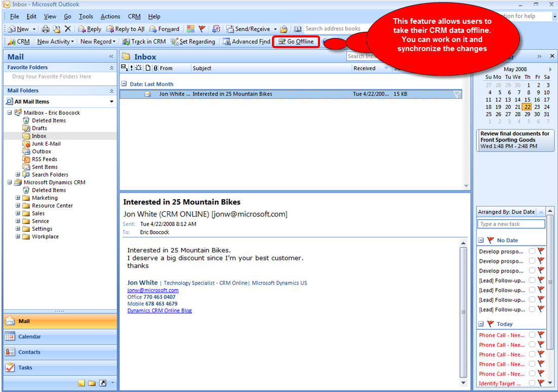
Task: Click the Go Offline button
Action: click(x=296, y=41)
